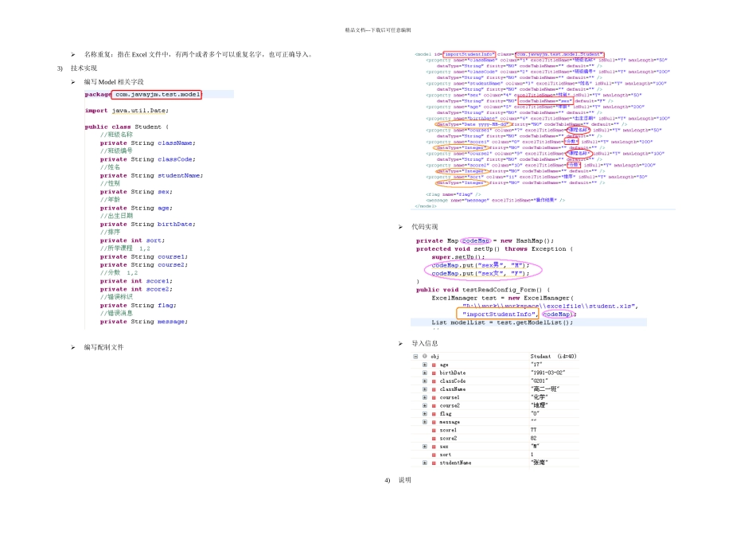Click the "public void testReadConfig_Form()" line
Image resolution: width=756 pixels, height=535 pixels.
pyautogui.click(x=482, y=290)
